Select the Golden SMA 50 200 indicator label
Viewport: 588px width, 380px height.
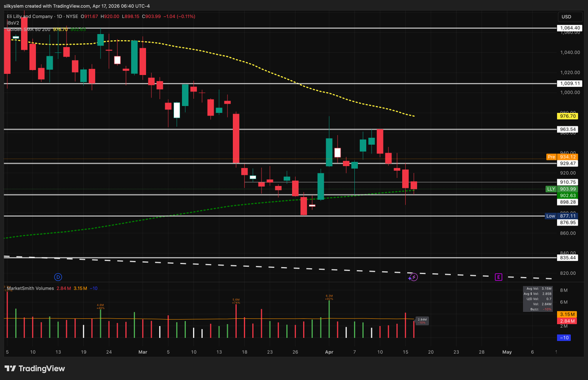tap(28, 29)
